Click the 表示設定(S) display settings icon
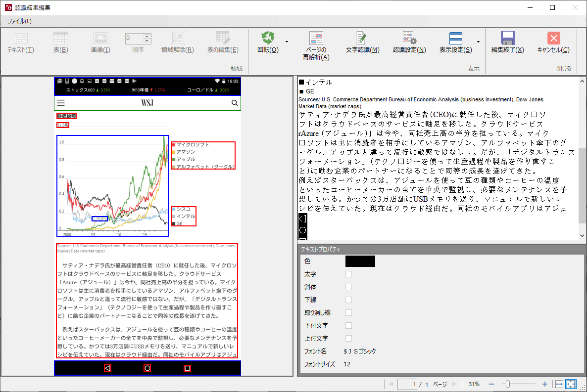The height and width of the screenshot is (392, 587). tap(456, 38)
